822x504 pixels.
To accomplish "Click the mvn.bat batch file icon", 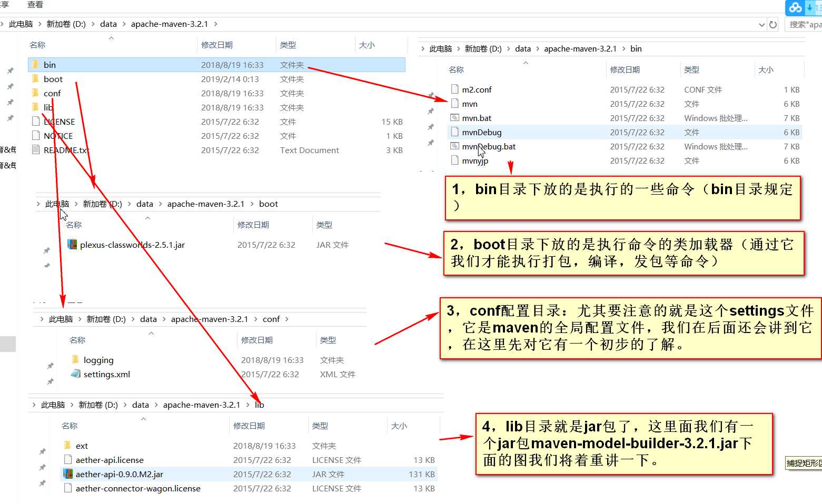I will [454, 117].
